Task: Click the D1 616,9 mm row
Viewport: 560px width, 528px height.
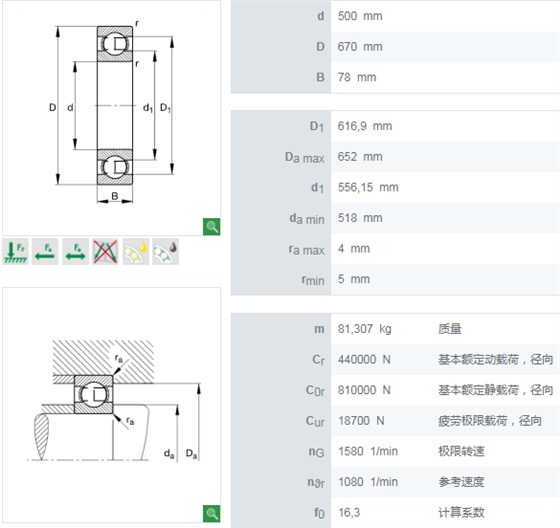Action: click(x=395, y=126)
